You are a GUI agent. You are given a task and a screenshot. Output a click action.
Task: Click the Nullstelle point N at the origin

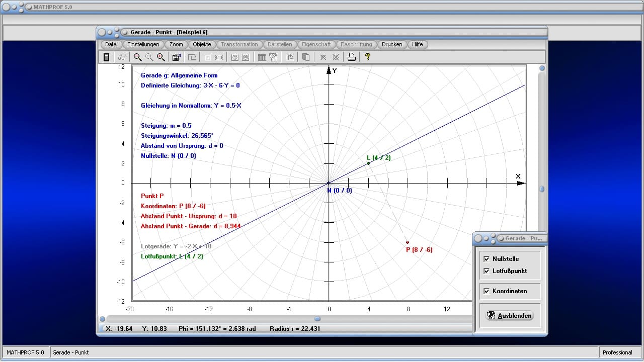click(x=329, y=183)
